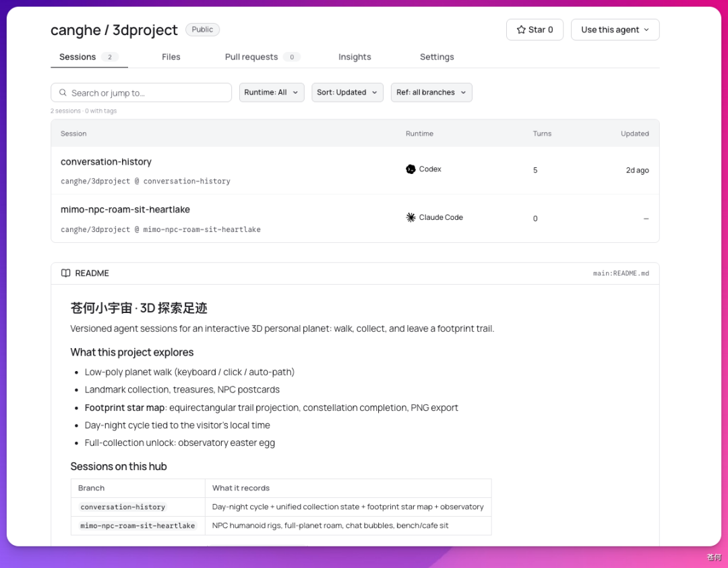728x568 pixels.
Task: Click the main:README.md file reference
Action: pyautogui.click(x=621, y=273)
